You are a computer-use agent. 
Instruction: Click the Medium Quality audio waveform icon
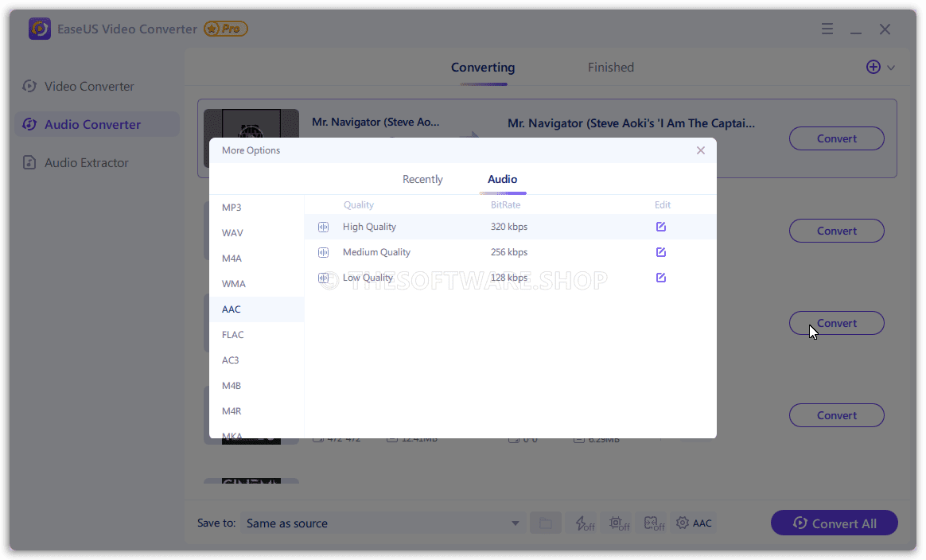323,252
